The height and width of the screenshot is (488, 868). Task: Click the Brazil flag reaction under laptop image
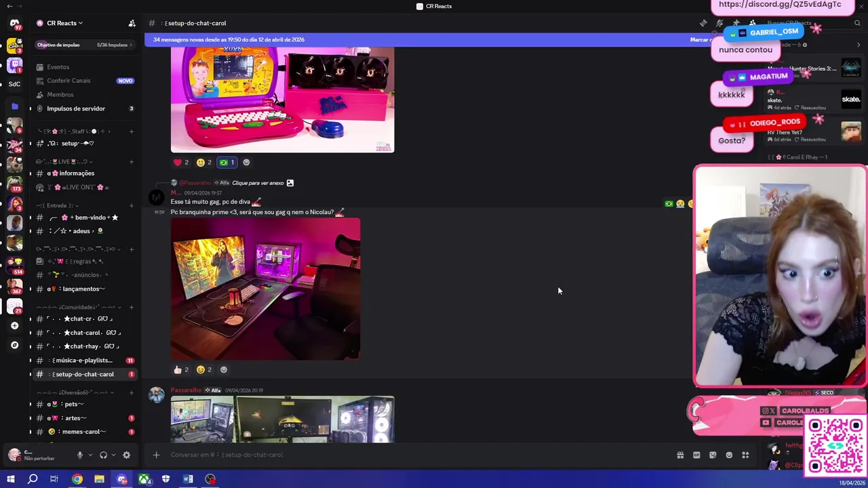point(226,162)
